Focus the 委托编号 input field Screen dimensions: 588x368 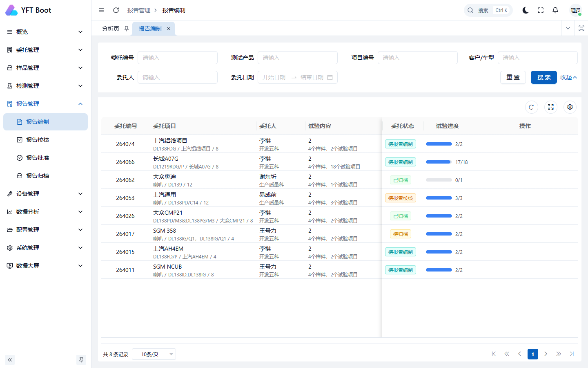tap(178, 58)
